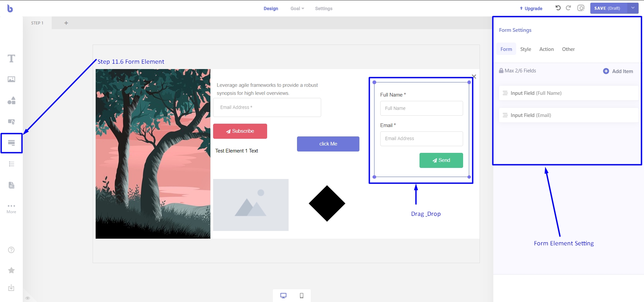The width and height of the screenshot is (644, 302).
Task: Add a new step with plus icon
Action: click(66, 23)
